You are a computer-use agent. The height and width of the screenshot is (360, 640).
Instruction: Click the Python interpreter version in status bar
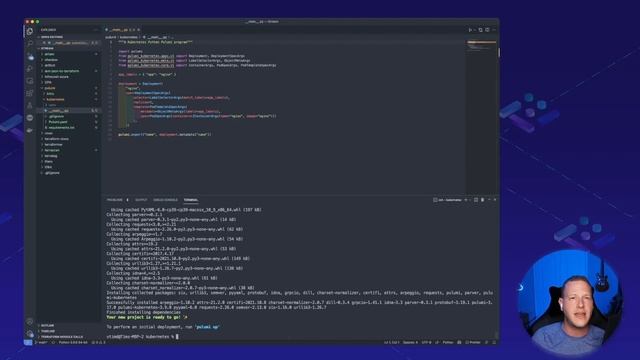coord(73,342)
